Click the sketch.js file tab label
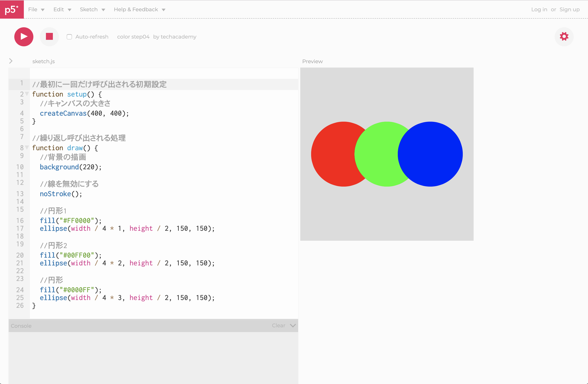The height and width of the screenshot is (384, 588). pyautogui.click(x=44, y=61)
